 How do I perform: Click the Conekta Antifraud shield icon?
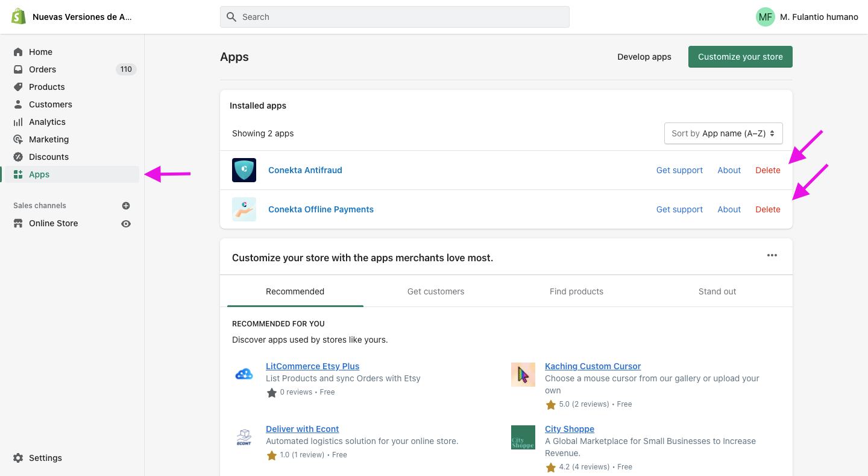pyautogui.click(x=244, y=170)
